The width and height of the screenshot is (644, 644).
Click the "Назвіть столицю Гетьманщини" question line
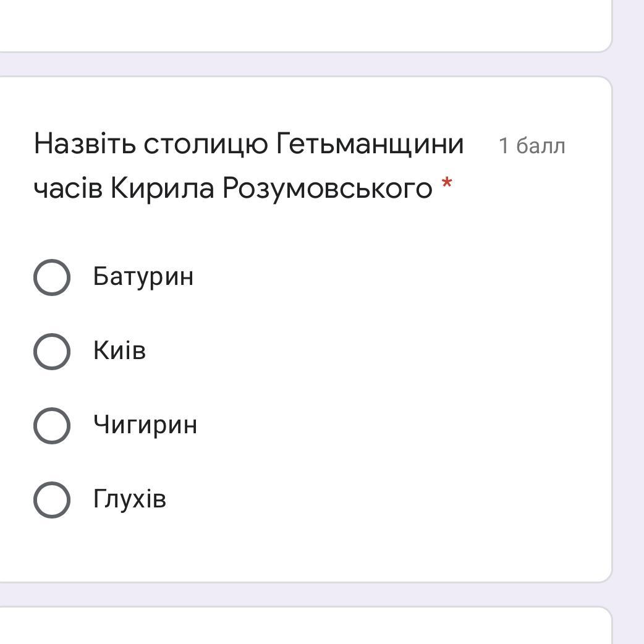(x=248, y=145)
